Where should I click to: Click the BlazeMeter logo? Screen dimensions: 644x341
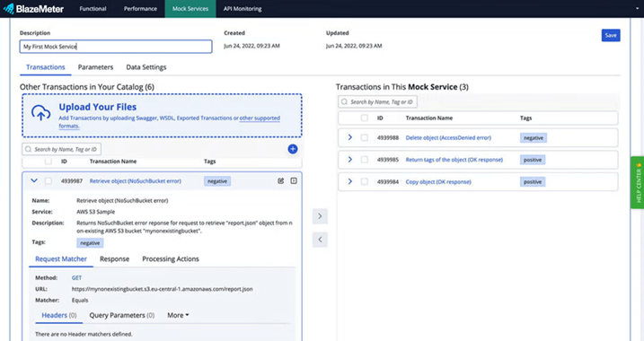coord(33,9)
